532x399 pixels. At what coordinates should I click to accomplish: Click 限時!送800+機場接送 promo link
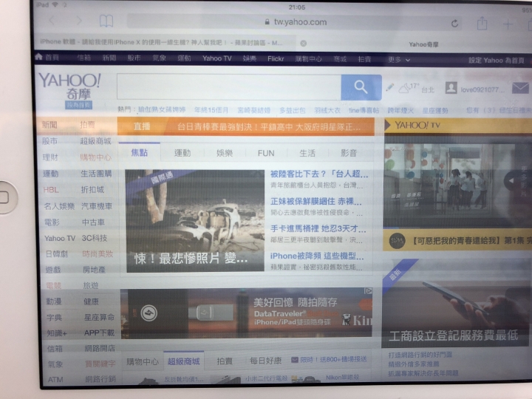pos(329,360)
